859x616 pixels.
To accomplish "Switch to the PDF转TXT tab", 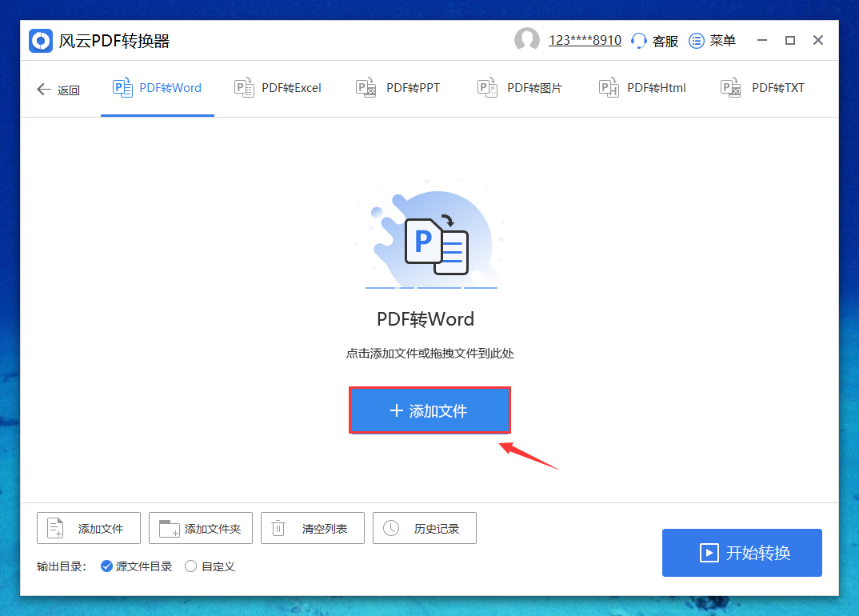I will pos(763,88).
